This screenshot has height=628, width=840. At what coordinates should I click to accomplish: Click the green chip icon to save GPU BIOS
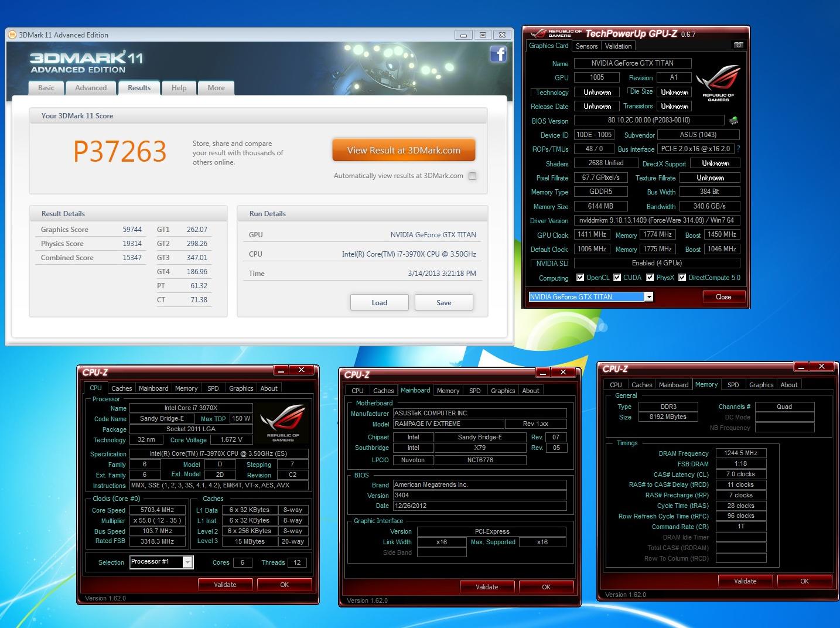point(732,120)
